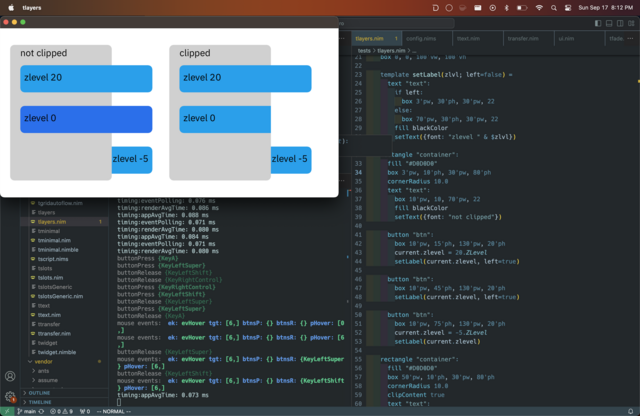640x416 pixels.
Task: Open ttext.nim in explorer
Action: click(49, 315)
